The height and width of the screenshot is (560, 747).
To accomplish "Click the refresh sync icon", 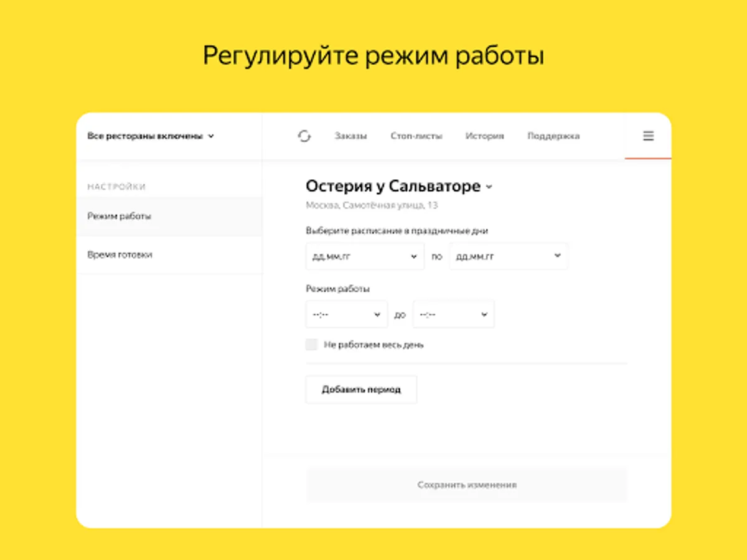I will [304, 136].
